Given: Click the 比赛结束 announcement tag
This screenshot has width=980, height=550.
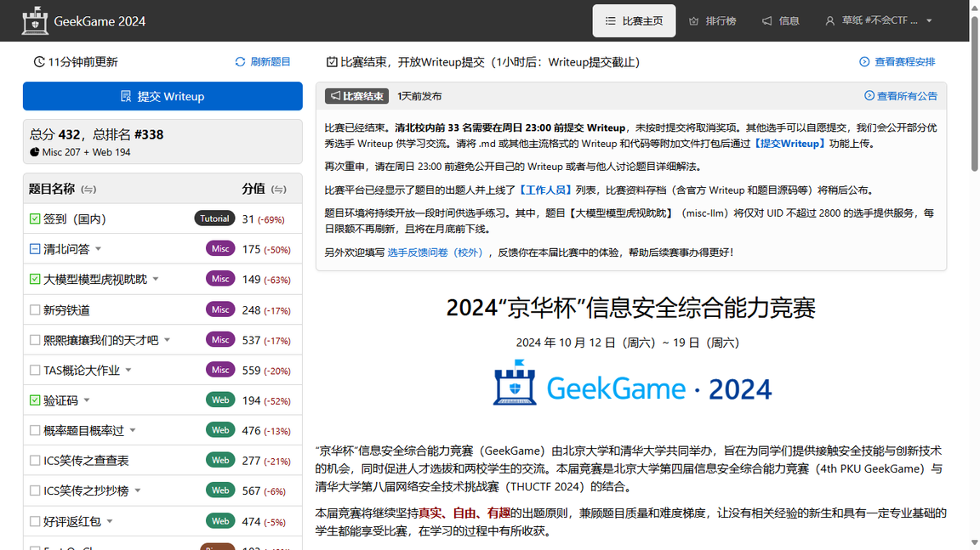Looking at the screenshot, I should (356, 96).
